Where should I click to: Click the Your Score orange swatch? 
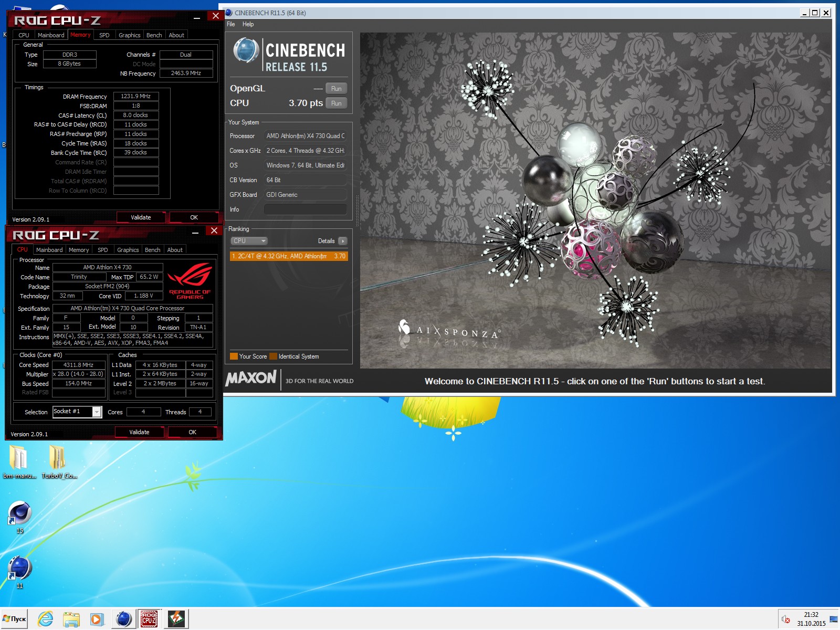click(x=234, y=356)
